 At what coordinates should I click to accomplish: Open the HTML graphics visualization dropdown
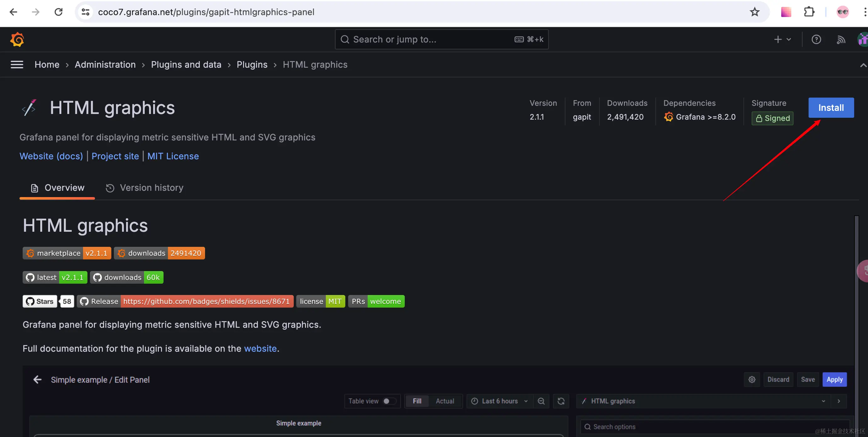pos(703,401)
